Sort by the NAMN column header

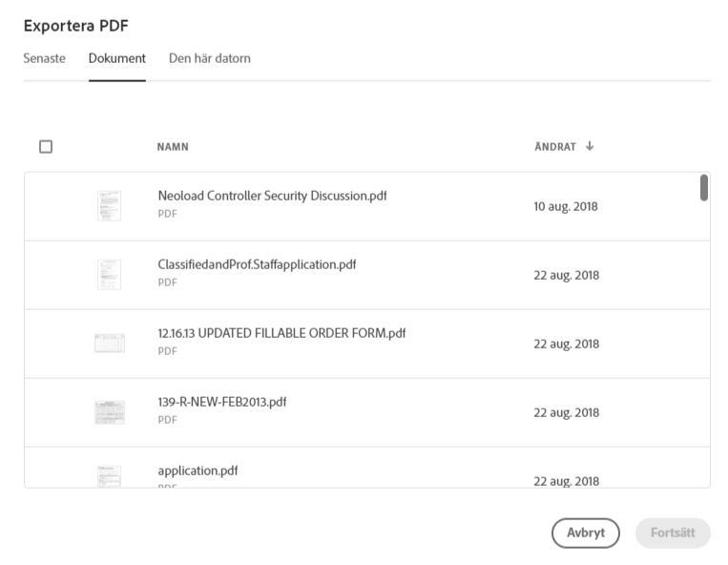coord(173,147)
